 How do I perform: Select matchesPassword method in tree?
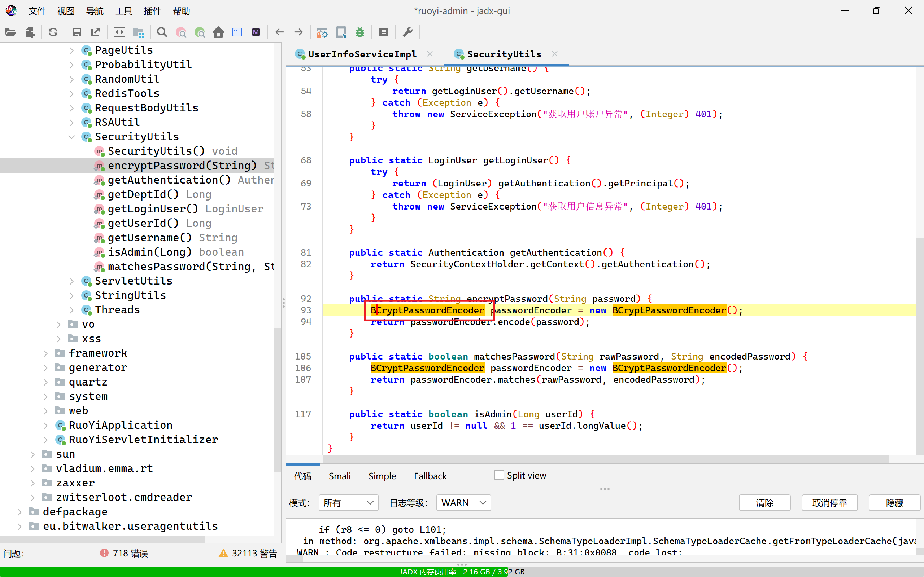(179, 267)
